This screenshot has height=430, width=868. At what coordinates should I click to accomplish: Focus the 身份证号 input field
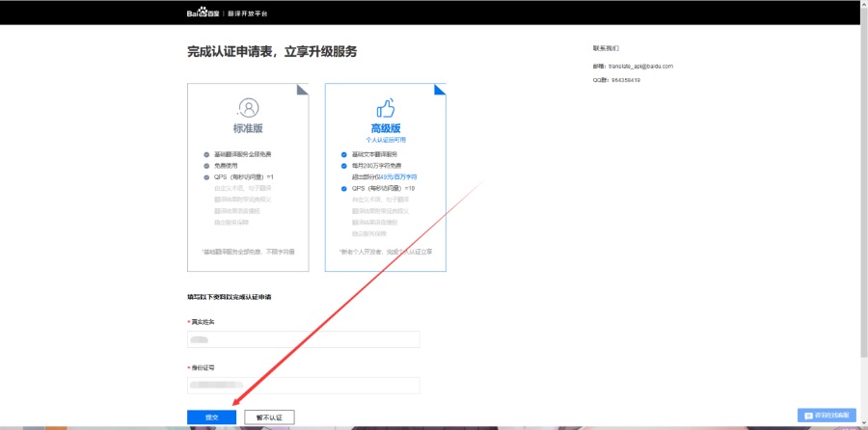click(304, 386)
